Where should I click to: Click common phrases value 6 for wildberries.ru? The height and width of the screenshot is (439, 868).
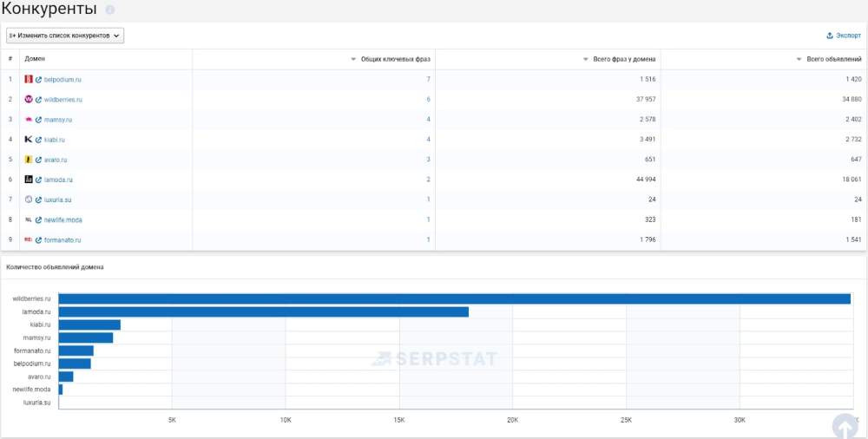tap(429, 99)
